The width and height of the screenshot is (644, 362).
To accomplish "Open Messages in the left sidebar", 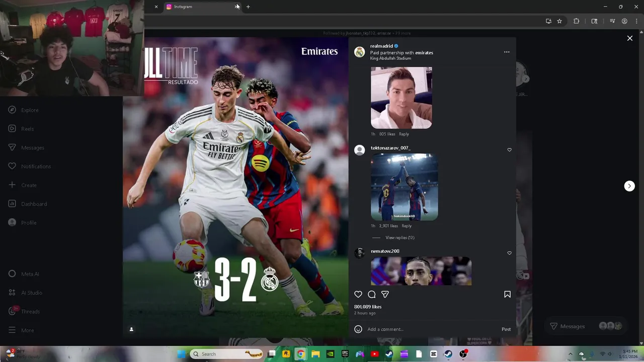I will pos(27,148).
